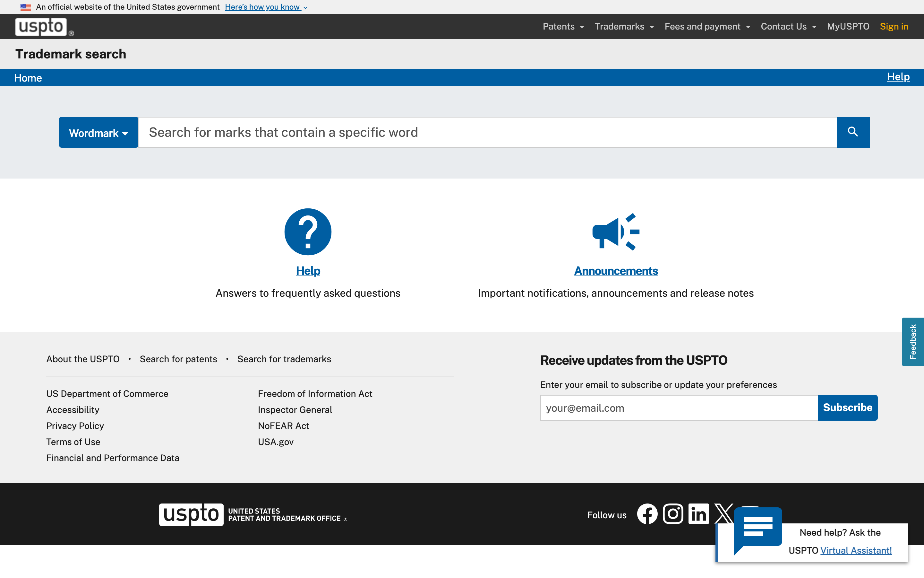The height and width of the screenshot is (578, 924).
Task: Open the USPTO Instagram icon
Action: click(673, 514)
